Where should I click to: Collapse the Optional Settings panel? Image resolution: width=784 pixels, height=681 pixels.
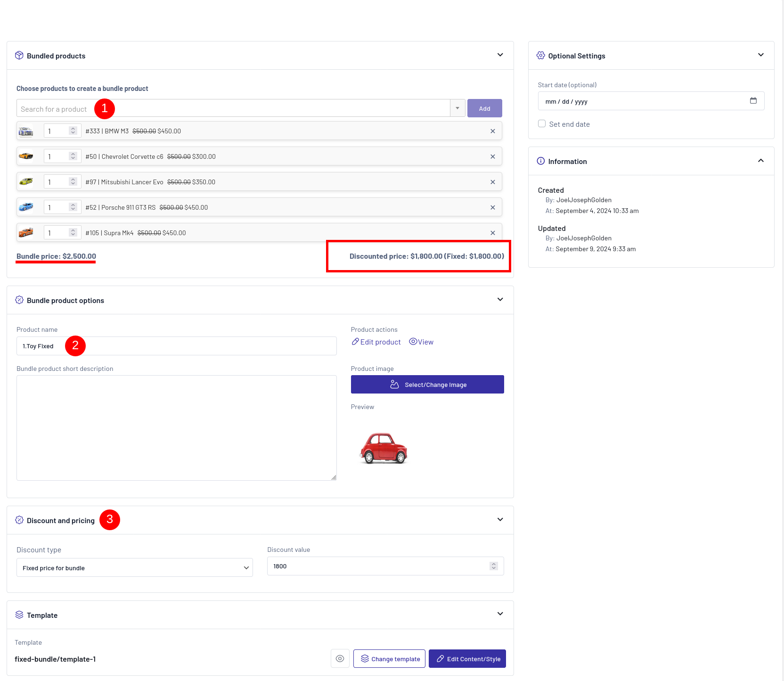pyautogui.click(x=760, y=55)
